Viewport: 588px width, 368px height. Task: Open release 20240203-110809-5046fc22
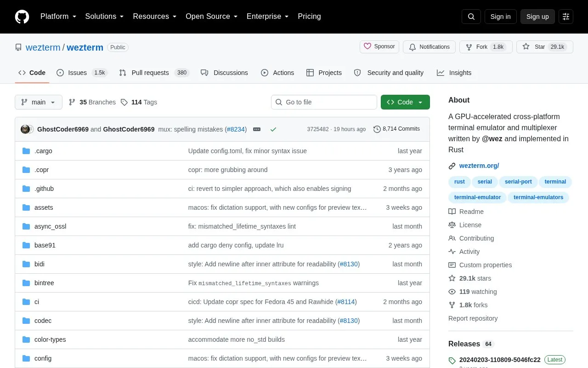tap(500, 360)
